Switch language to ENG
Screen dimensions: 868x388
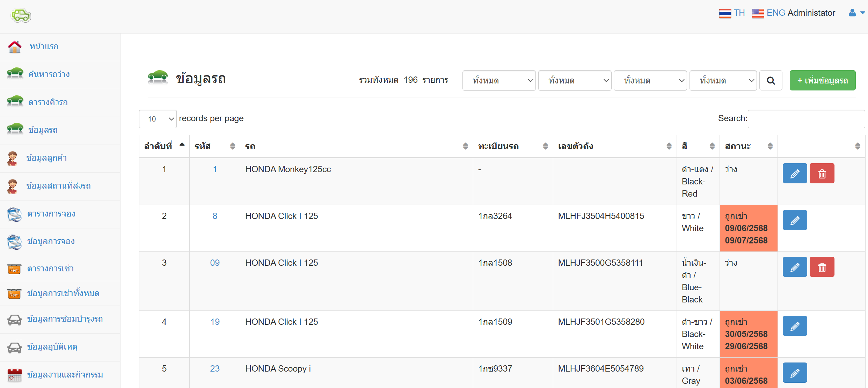(x=776, y=13)
